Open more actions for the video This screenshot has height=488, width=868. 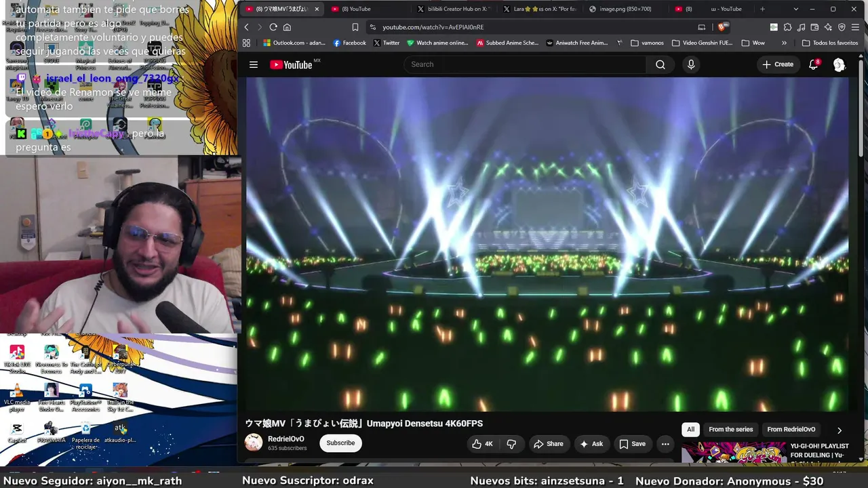click(665, 444)
